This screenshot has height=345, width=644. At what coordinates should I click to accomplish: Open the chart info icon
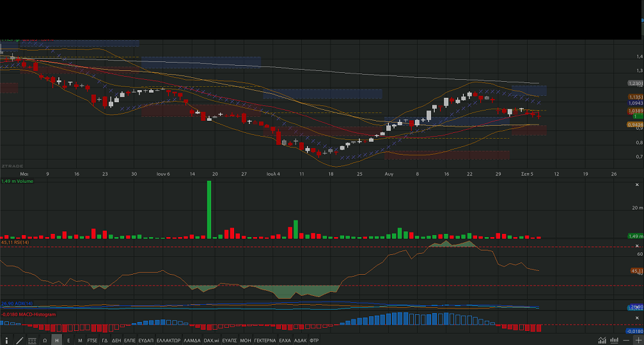pyautogui.click(x=6, y=341)
